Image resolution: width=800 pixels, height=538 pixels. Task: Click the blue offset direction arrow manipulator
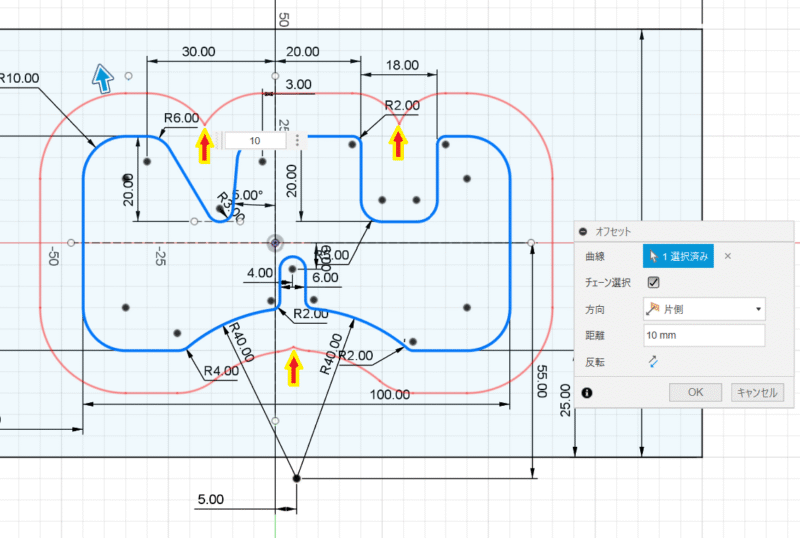(x=103, y=77)
